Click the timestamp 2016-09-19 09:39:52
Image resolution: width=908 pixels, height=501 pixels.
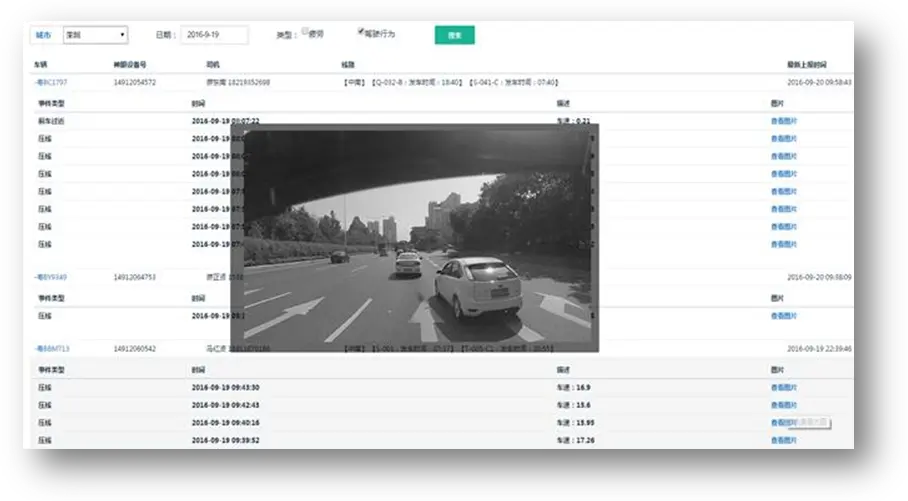225,440
